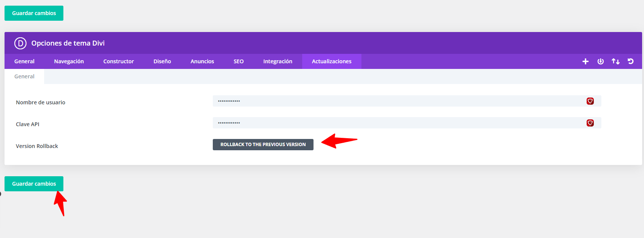Click the import/export arrows icon

point(616,61)
